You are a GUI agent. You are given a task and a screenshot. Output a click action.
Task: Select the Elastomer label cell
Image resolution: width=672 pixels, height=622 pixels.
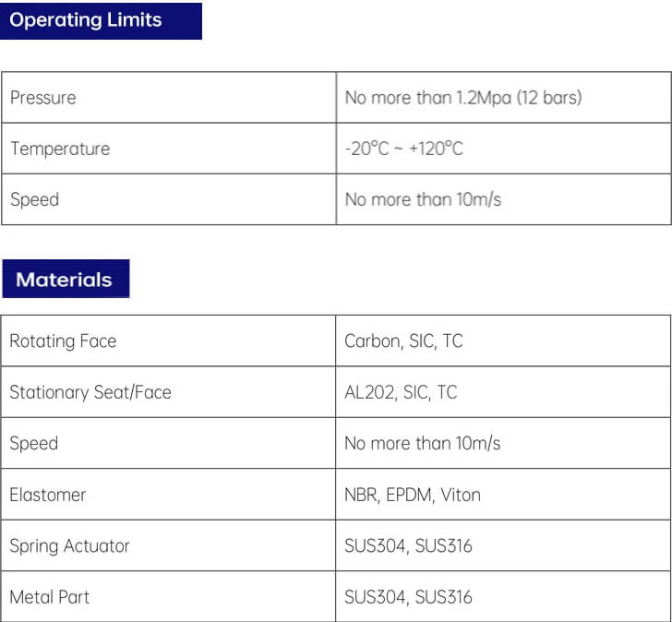[48, 495]
